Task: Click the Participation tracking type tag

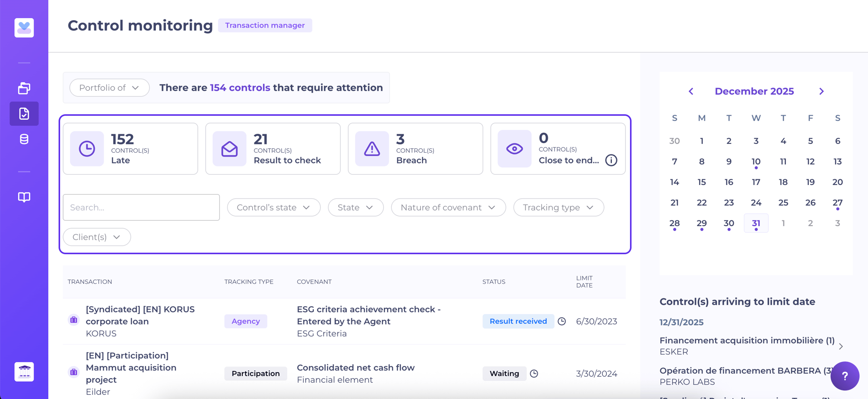Action: (256, 373)
